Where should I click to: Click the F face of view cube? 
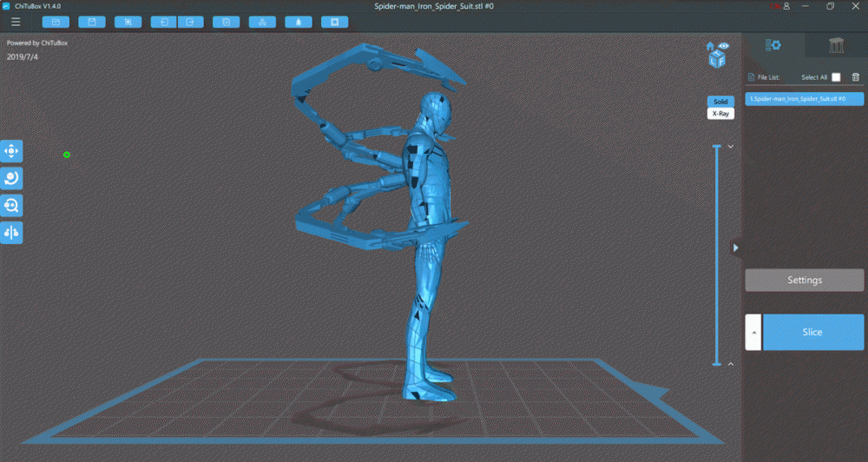[x=721, y=61]
